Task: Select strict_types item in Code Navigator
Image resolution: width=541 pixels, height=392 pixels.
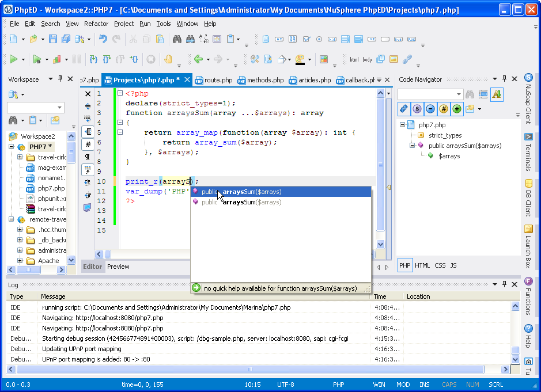Action: point(445,135)
